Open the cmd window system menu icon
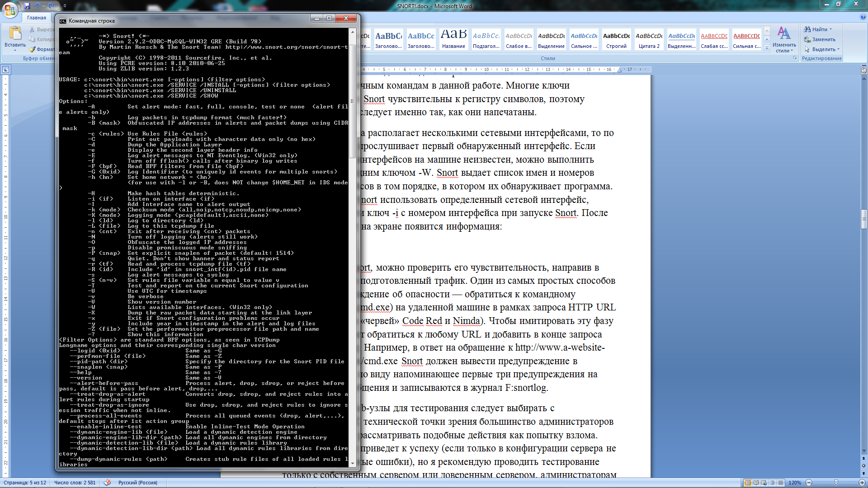This screenshot has width=868, height=488. tap(63, 21)
